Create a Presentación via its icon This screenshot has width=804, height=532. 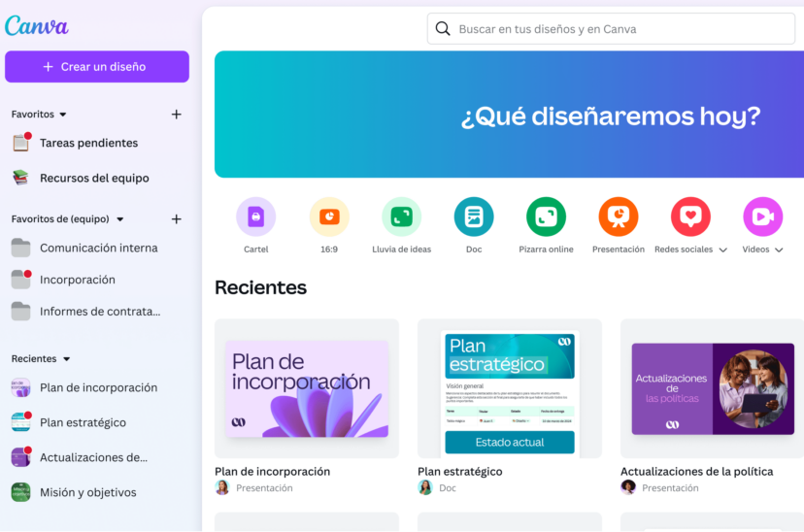point(619,216)
